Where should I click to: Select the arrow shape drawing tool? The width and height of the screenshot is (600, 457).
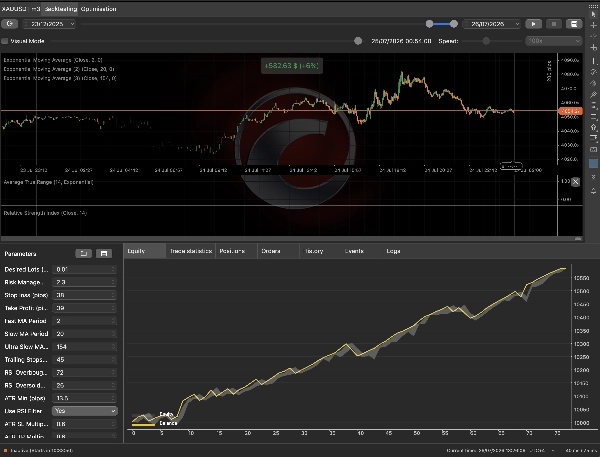pyautogui.click(x=593, y=127)
